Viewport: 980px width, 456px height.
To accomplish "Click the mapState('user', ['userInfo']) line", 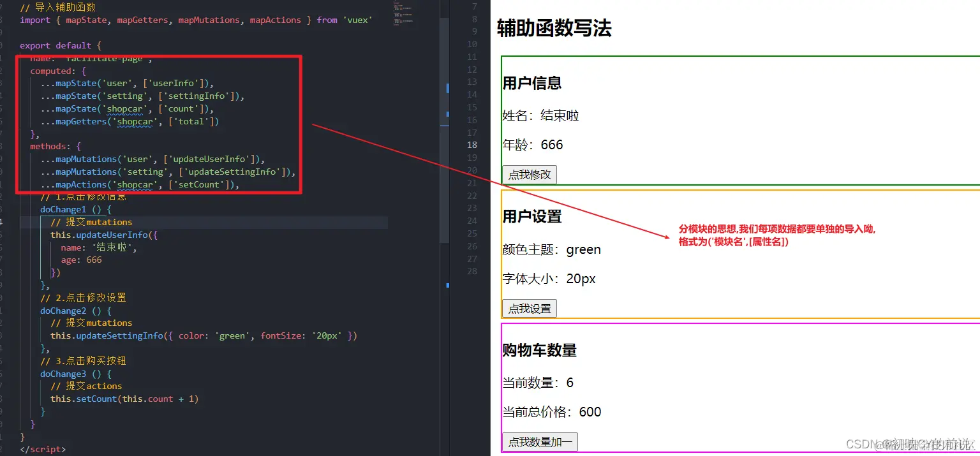I will [127, 84].
